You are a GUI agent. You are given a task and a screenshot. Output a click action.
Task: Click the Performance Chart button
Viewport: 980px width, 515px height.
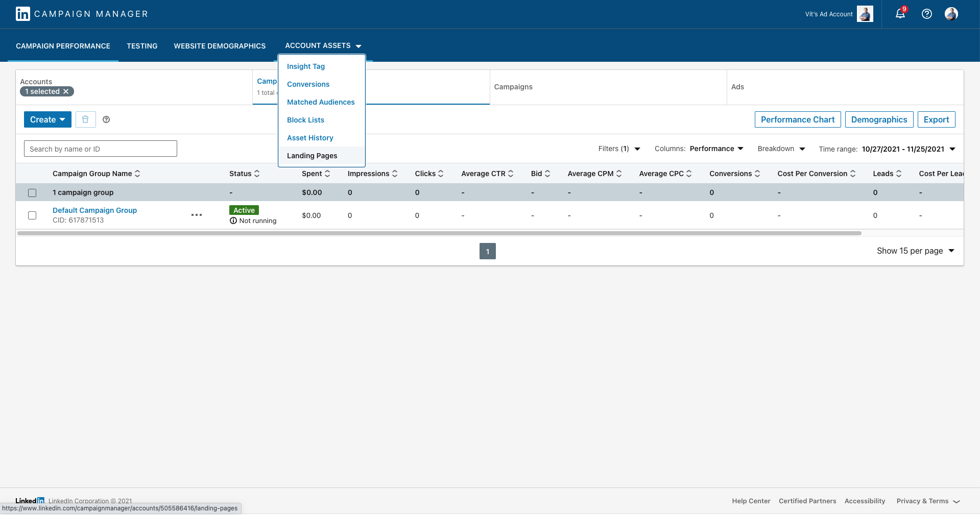797,119
